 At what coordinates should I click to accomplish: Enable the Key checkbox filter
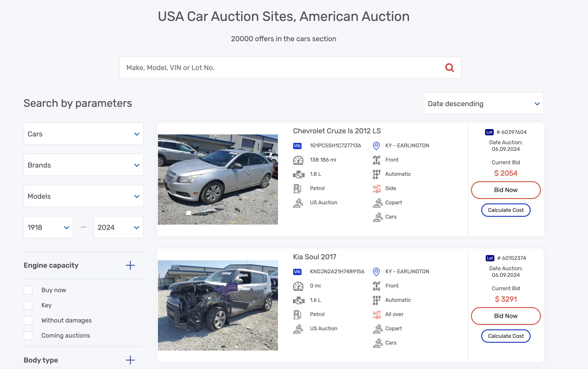28,305
